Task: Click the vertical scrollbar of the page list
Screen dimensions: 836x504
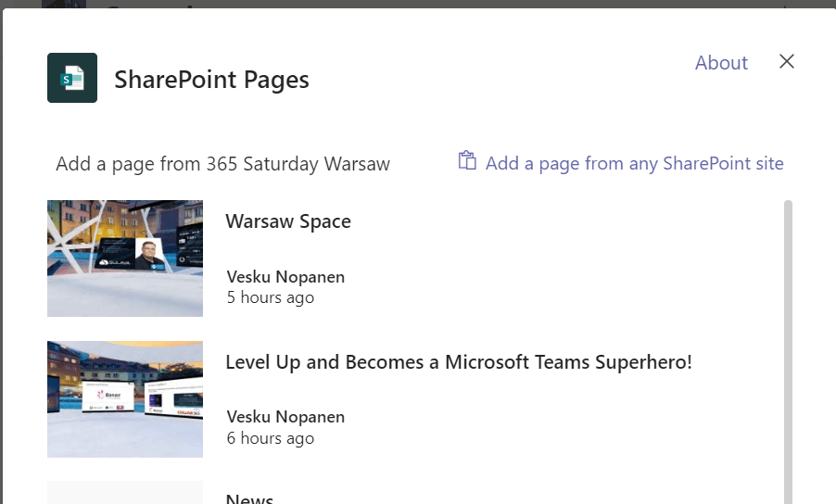Action: [x=788, y=352]
